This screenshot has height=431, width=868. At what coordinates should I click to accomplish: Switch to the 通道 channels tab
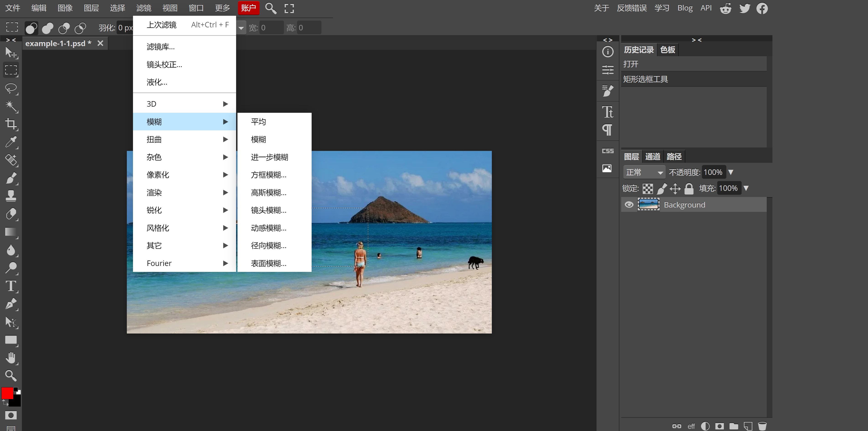pyautogui.click(x=652, y=156)
